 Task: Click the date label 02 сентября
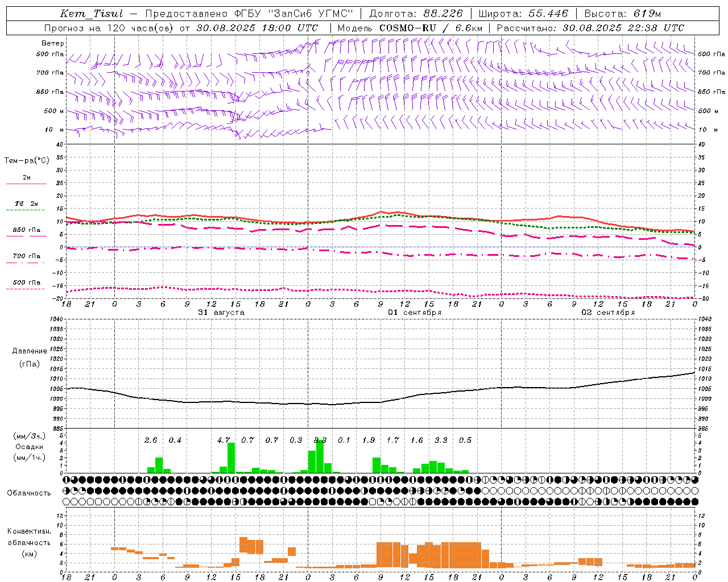(608, 313)
